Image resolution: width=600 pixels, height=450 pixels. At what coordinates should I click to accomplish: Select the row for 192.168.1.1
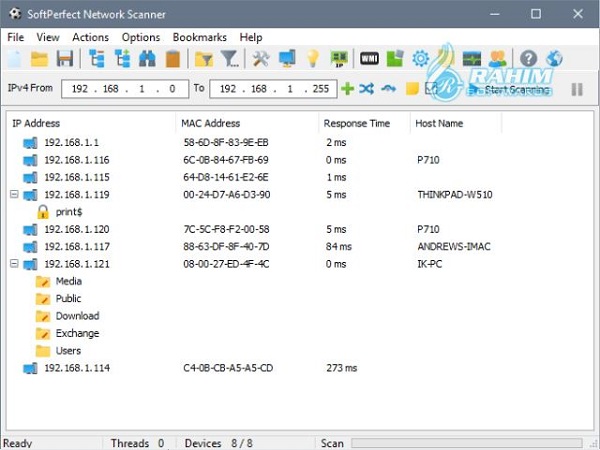[300, 143]
